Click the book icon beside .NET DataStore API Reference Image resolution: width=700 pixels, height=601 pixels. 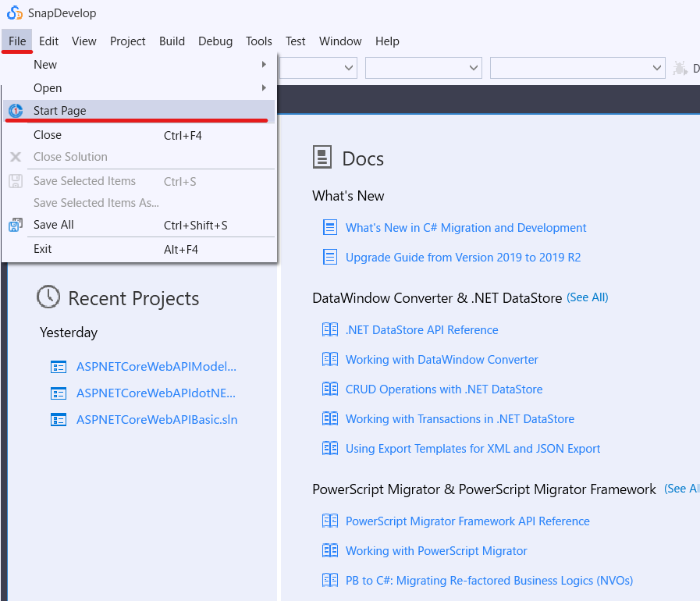coord(330,330)
